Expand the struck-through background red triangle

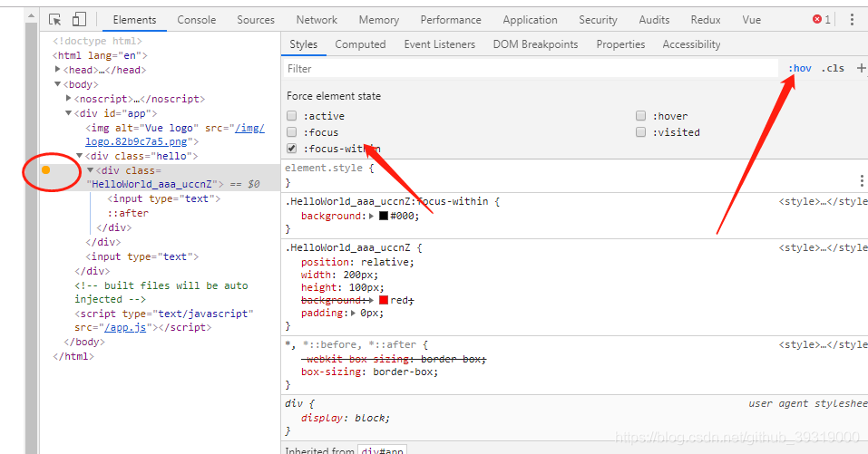tap(372, 300)
